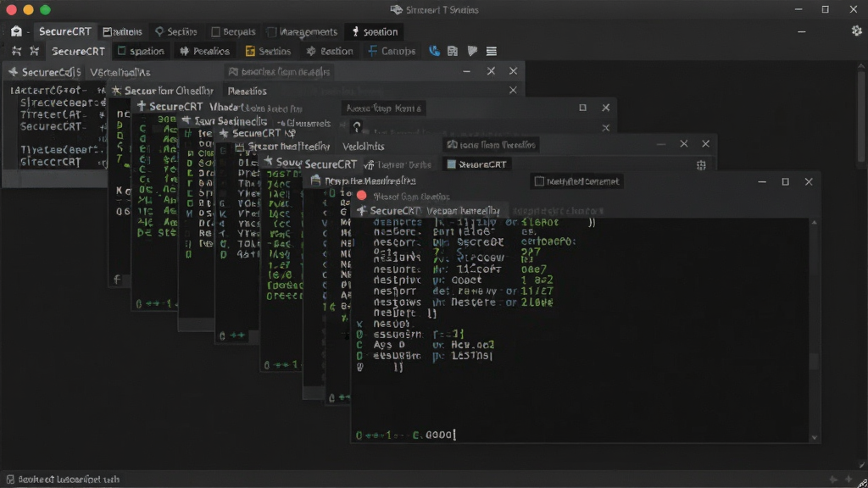
Task: Click the star icon in the 'Souy SecureCRT' title
Action: 269,161
